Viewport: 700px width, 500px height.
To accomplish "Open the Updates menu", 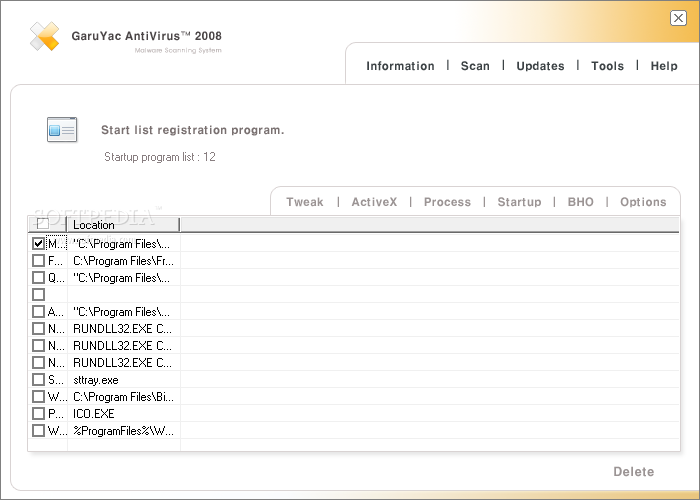I will tap(540, 66).
